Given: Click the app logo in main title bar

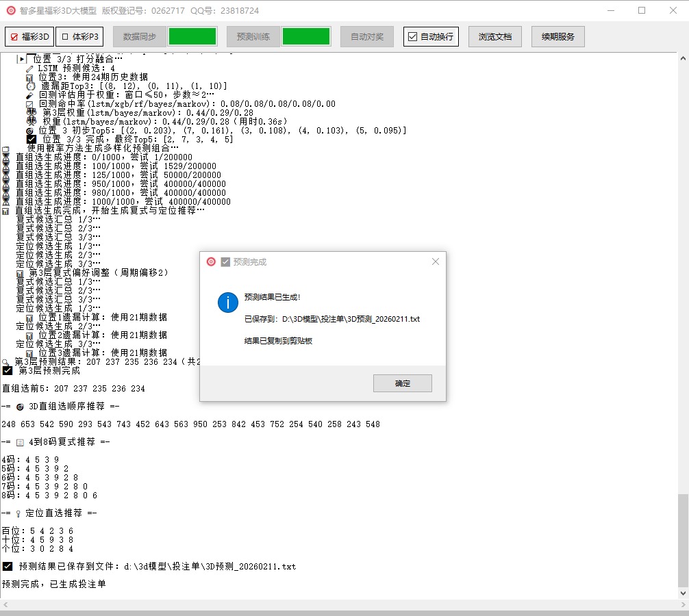Looking at the screenshot, I should (11, 10).
